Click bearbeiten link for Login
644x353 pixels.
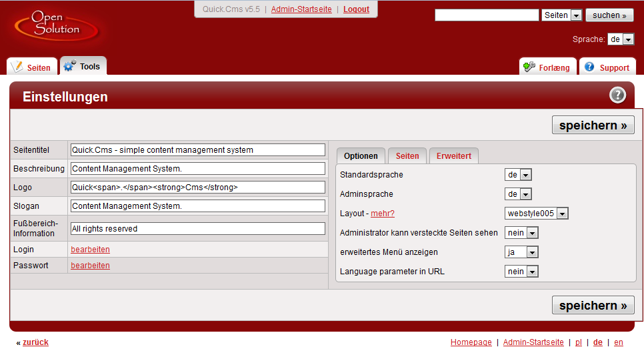(x=90, y=250)
